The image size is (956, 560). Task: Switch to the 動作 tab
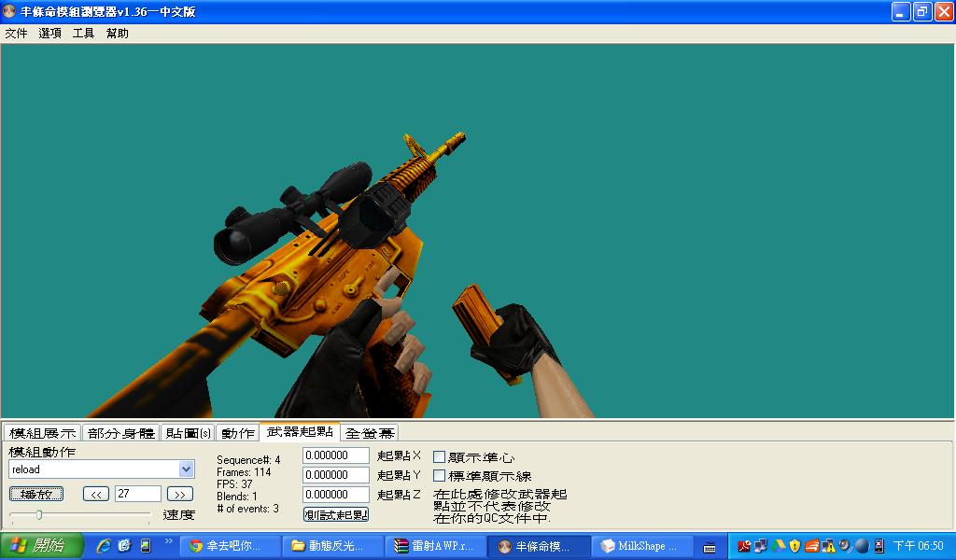tap(238, 433)
